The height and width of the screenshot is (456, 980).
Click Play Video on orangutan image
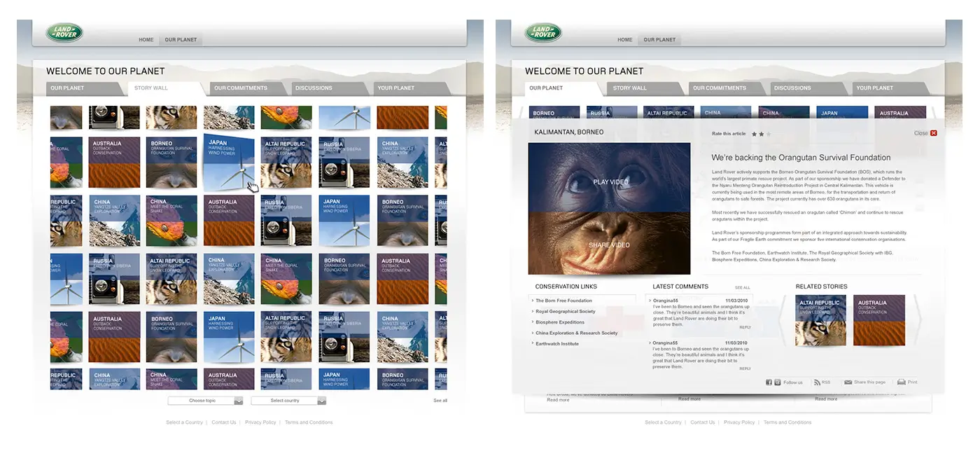[x=610, y=182]
